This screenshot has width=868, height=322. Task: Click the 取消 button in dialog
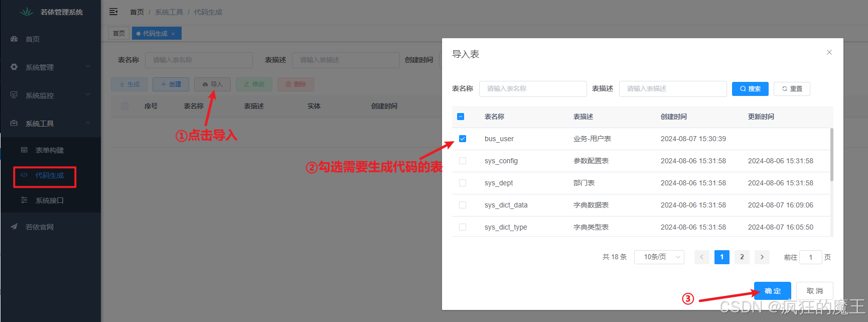(815, 291)
